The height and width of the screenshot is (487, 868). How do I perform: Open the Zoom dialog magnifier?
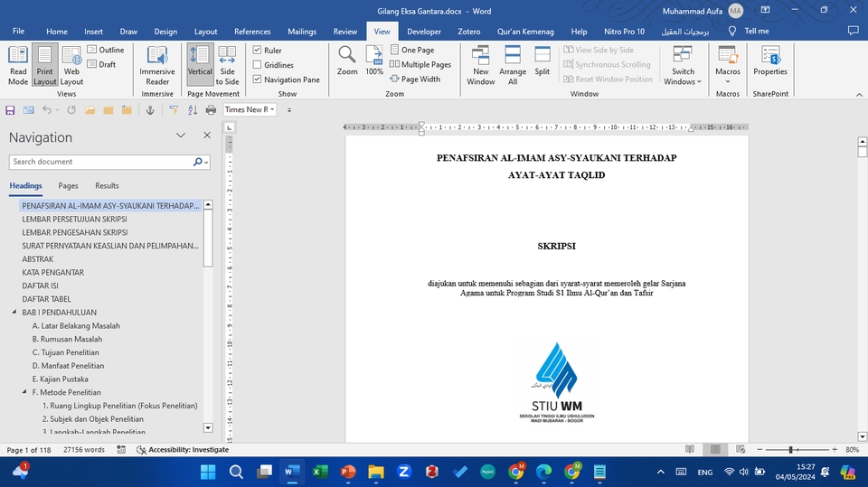pos(347,61)
